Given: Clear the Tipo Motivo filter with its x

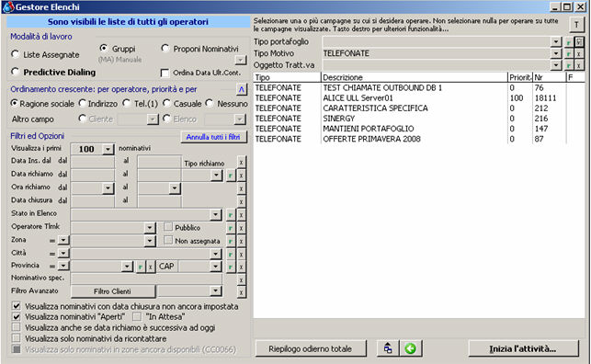Looking at the screenshot, I should pos(578,54).
